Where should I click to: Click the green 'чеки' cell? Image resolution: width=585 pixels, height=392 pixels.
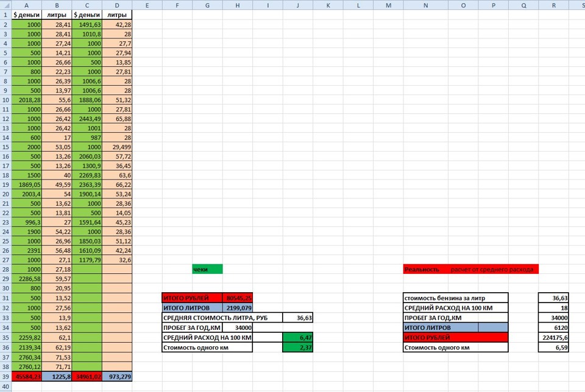207,270
